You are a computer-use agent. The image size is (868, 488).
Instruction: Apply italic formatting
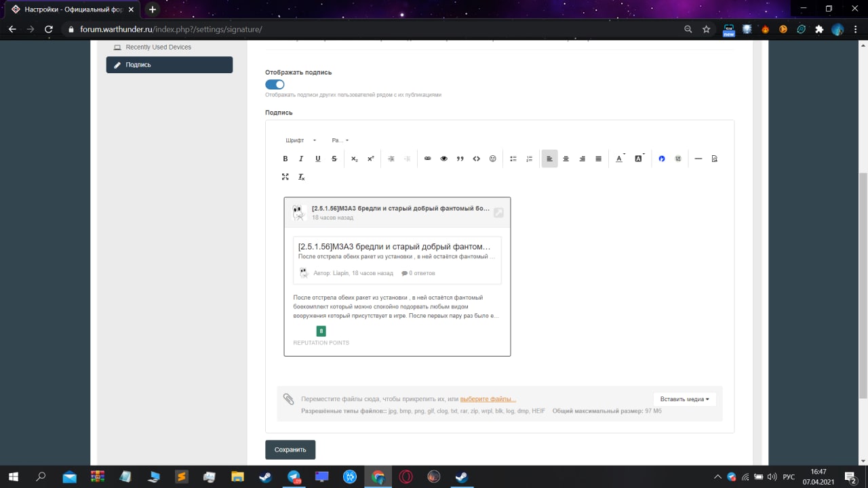pyautogui.click(x=301, y=159)
